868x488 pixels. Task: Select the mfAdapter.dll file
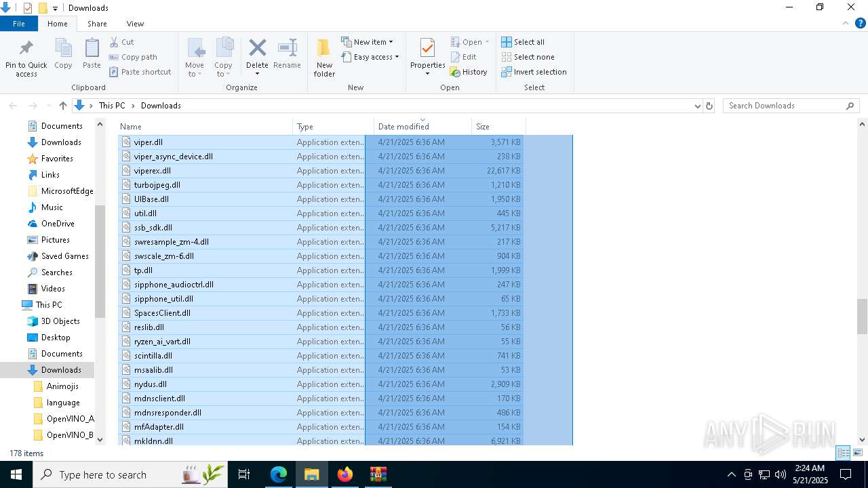point(159,427)
